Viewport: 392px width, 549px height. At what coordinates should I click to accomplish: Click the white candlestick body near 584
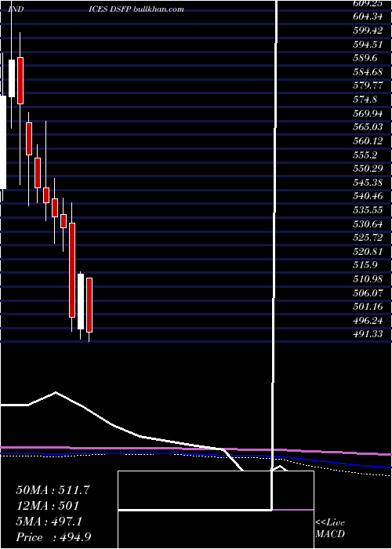pos(12,78)
